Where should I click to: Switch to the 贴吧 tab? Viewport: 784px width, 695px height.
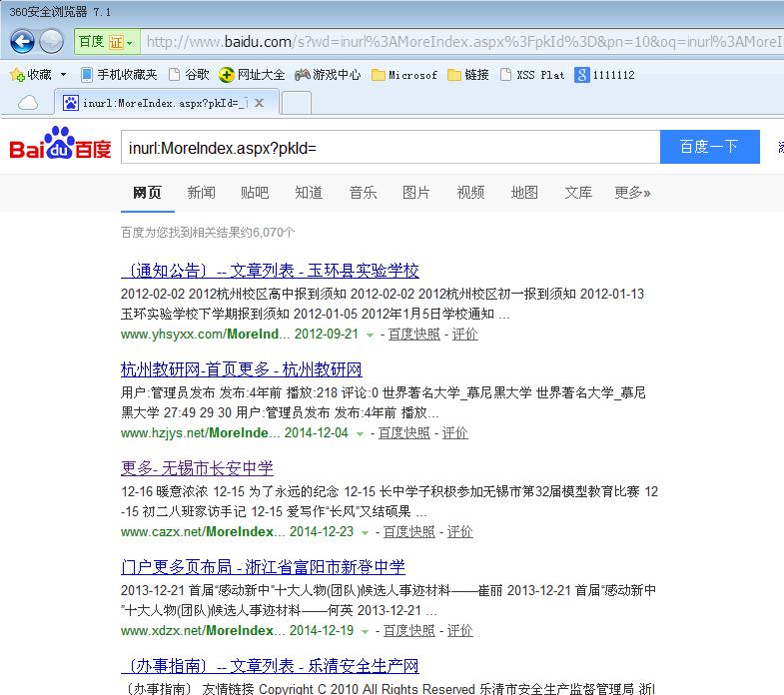(x=255, y=193)
